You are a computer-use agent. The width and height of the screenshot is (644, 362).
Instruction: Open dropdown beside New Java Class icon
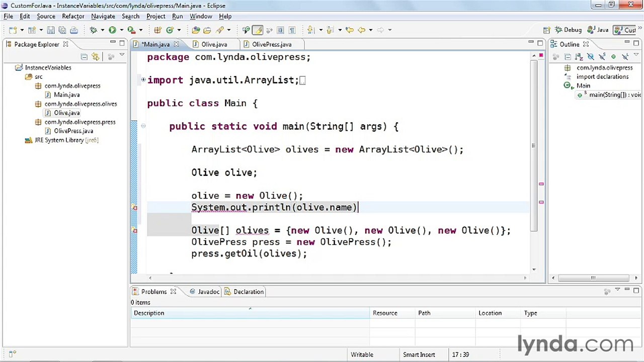[x=179, y=30]
